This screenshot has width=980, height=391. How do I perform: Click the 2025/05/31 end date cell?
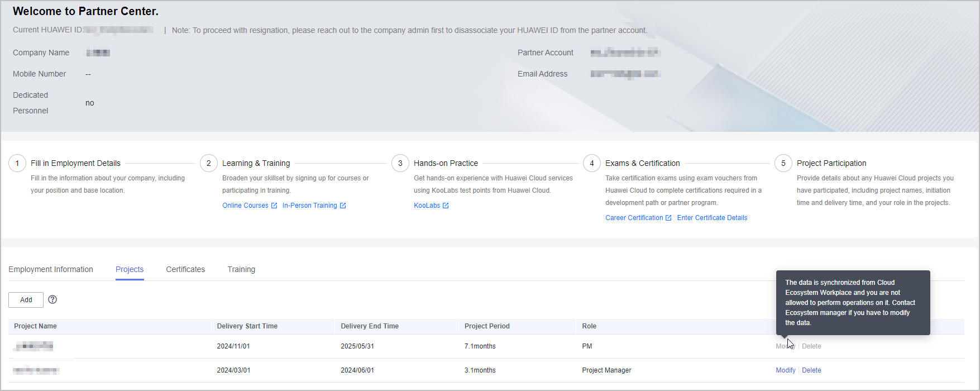tap(357, 346)
